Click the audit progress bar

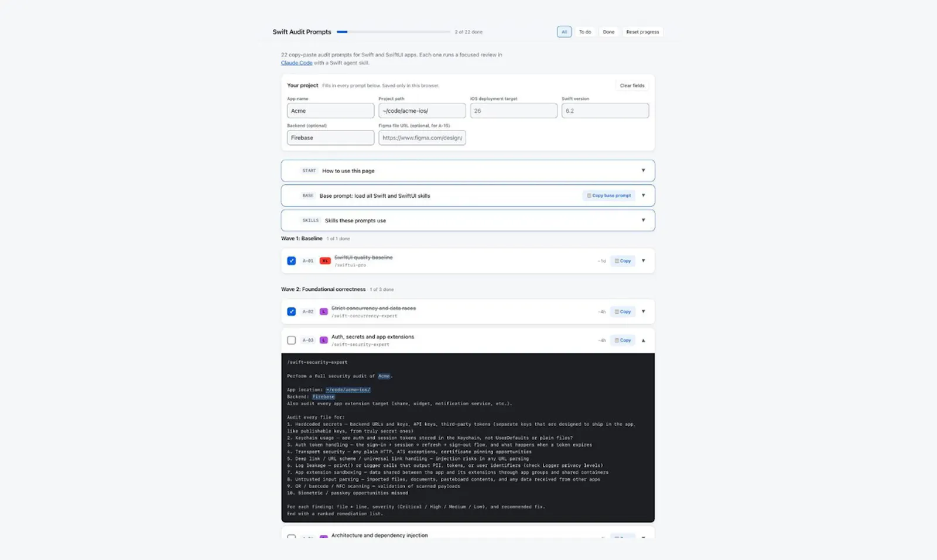tap(394, 32)
